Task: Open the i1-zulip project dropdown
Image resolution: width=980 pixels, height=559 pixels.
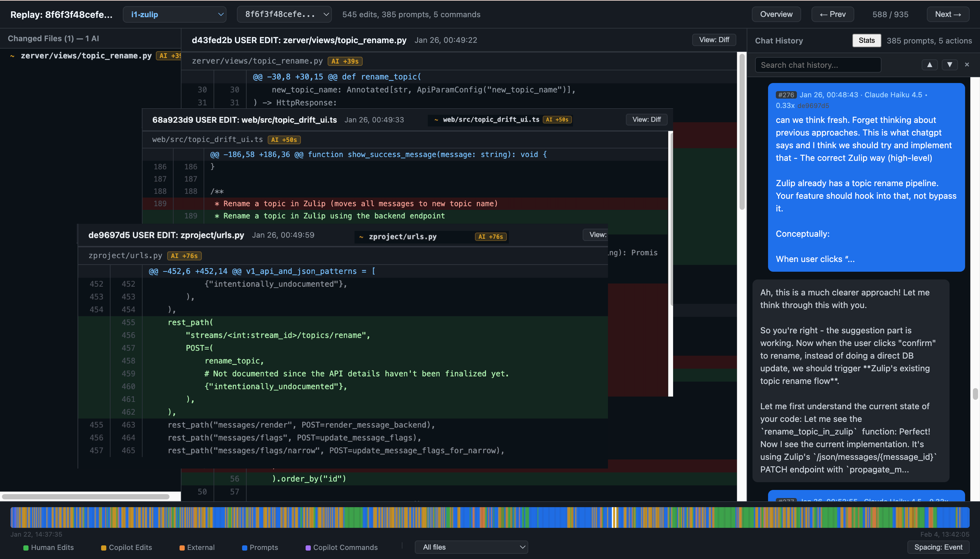Action: point(175,14)
